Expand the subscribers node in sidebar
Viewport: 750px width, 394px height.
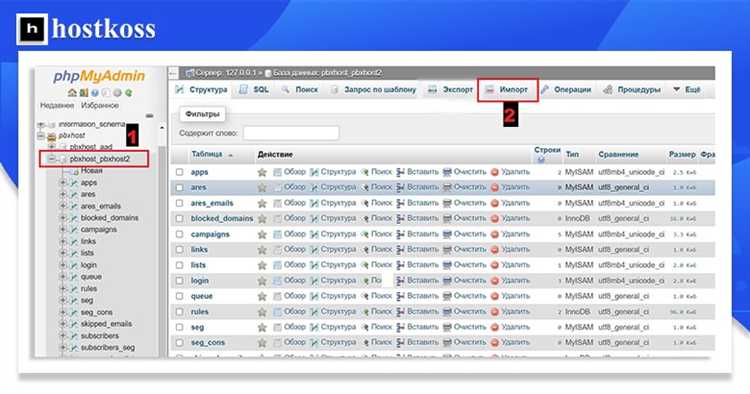pyautogui.click(x=63, y=336)
